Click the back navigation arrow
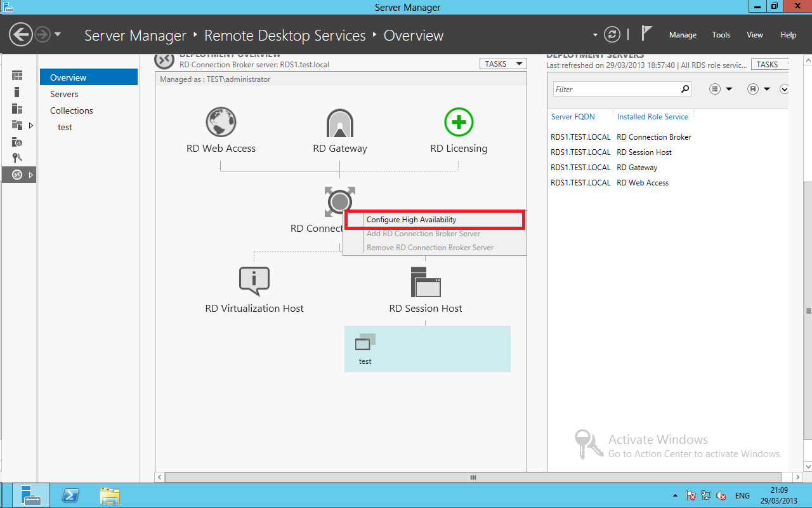This screenshot has height=508, width=812. tap(21, 34)
